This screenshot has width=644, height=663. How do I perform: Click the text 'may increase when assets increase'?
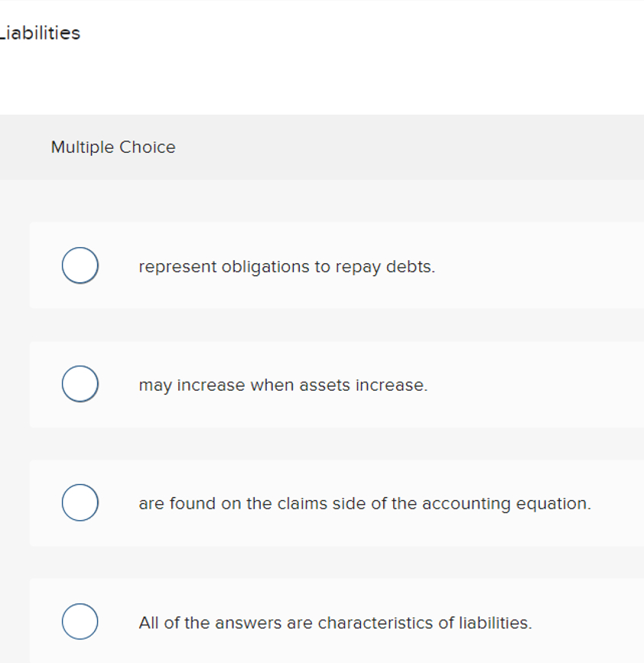pyautogui.click(x=282, y=385)
